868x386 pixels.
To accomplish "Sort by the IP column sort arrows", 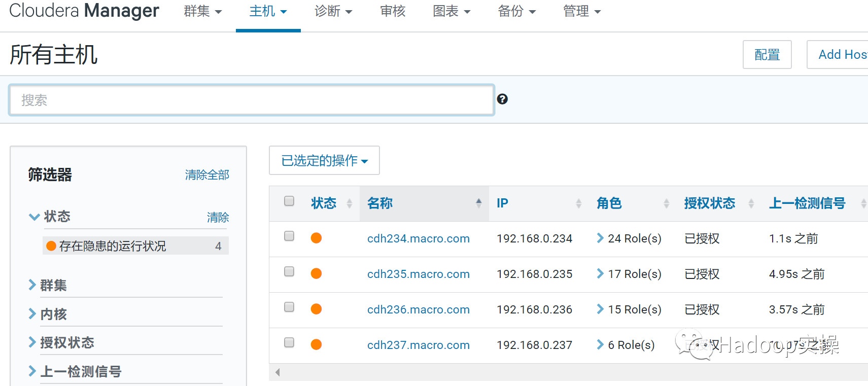I will pyautogui.click(x=578, y=203).
